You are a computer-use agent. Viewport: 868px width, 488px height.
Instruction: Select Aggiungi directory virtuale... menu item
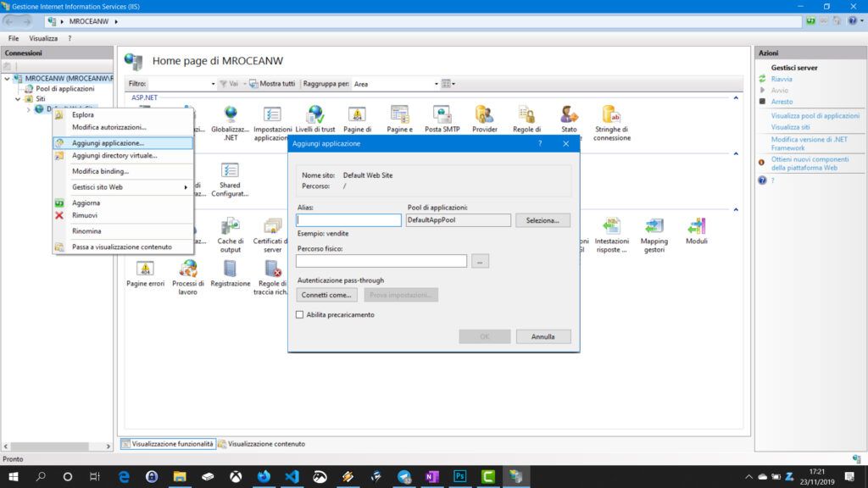pyautogui.click(x=123, y=156)
